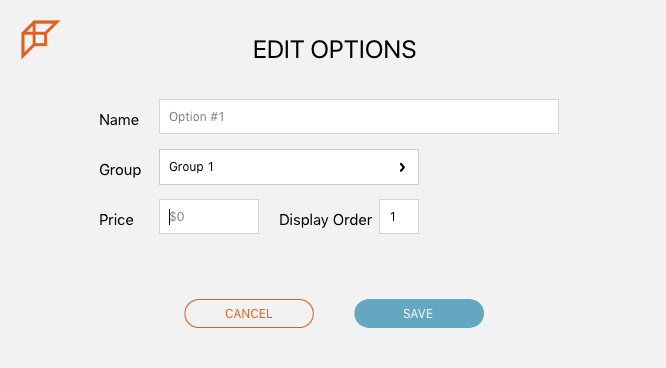The width and height of the screenshot is (666, 368).
Task: Click the 'Option #1' placeholder text
Action: point(197,116)
